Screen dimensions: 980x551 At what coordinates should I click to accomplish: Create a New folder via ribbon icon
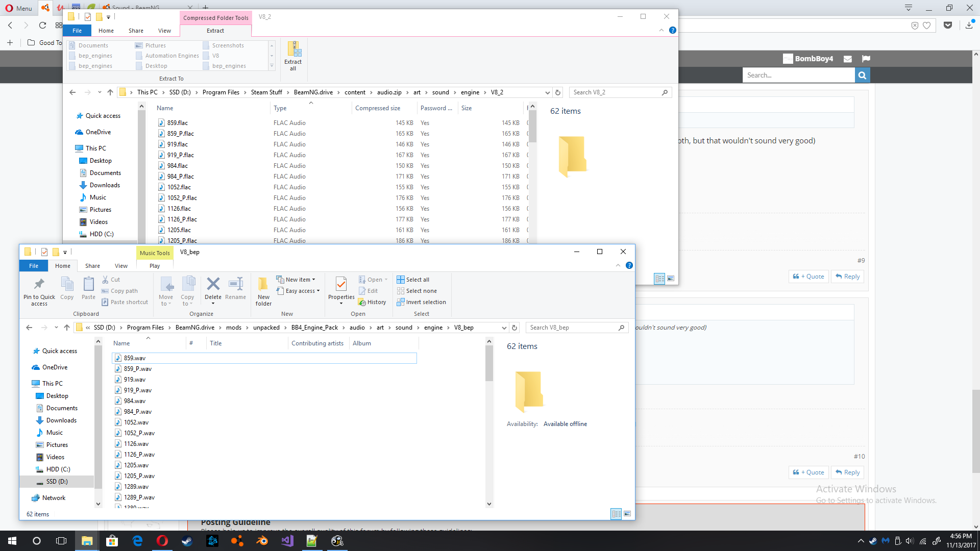pos(263,291)
